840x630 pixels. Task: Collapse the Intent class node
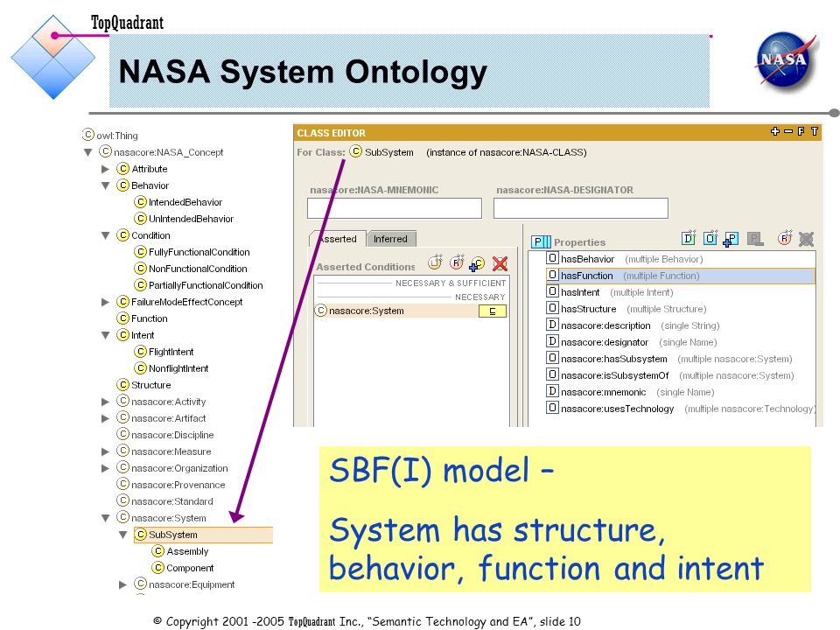tap(106, 335)
